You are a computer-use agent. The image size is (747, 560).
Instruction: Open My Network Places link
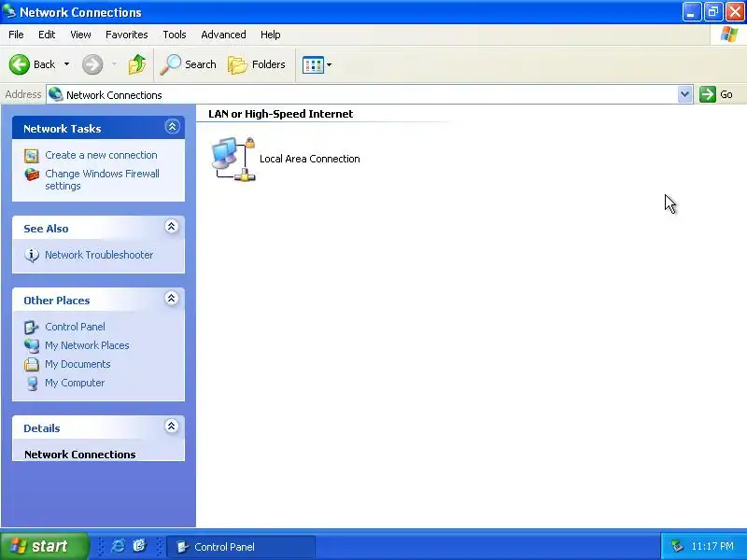[x=87, y=345]
